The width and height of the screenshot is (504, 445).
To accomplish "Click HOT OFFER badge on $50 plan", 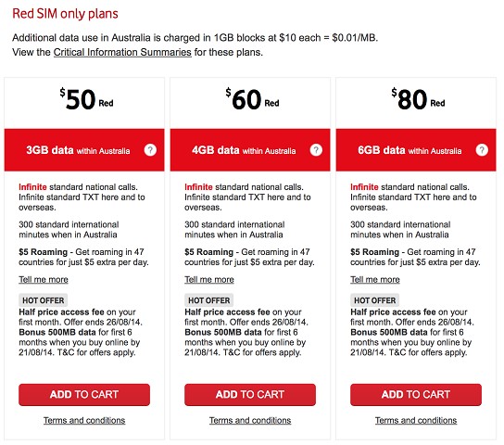I will [x=43, y=300].
